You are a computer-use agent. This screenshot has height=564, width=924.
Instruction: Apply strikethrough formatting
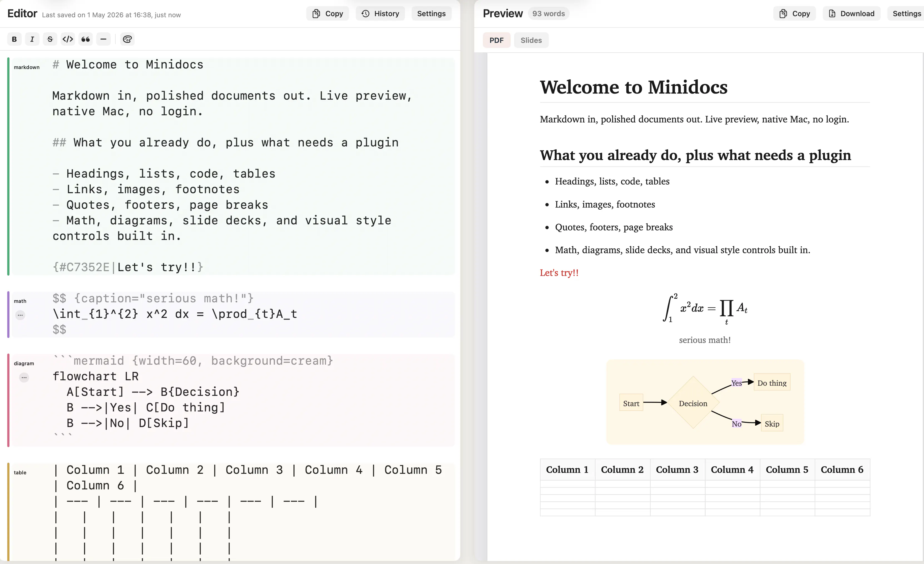tap(50, 39)
